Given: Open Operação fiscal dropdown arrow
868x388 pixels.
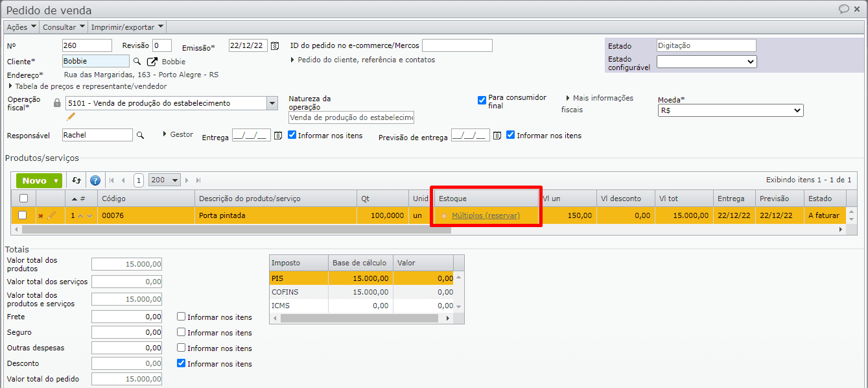Looking at the screenshot, I should 272,103.
